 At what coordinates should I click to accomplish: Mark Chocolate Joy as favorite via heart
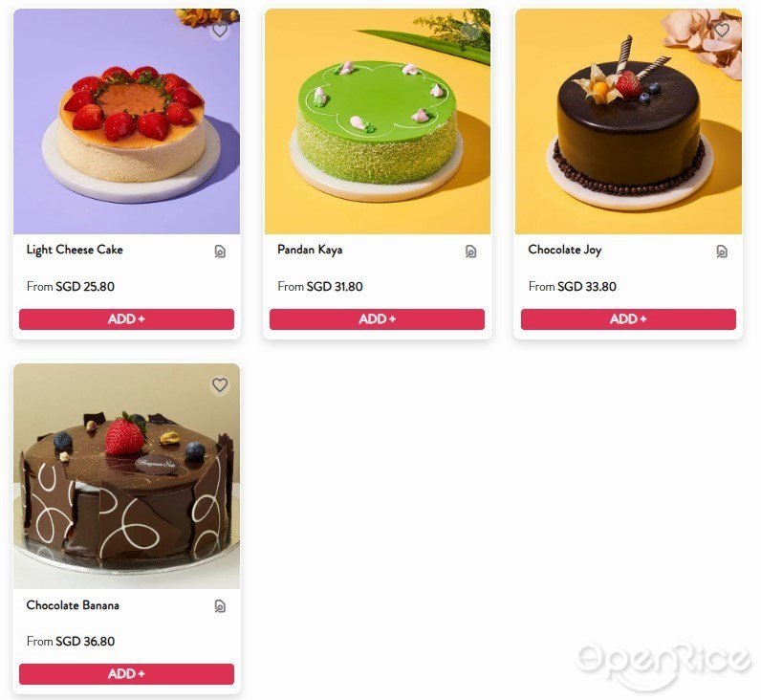pyautogui.click(x=722, y=31)
